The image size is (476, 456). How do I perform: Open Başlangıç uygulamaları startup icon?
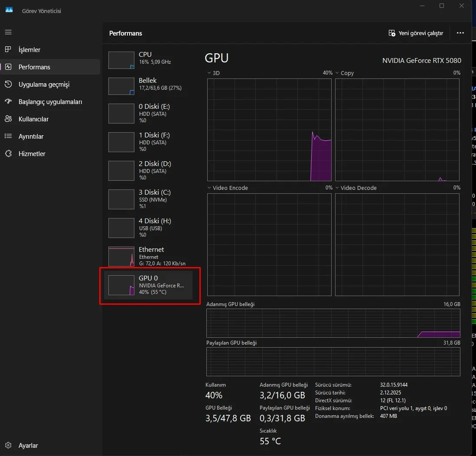(x=8, y=101)
